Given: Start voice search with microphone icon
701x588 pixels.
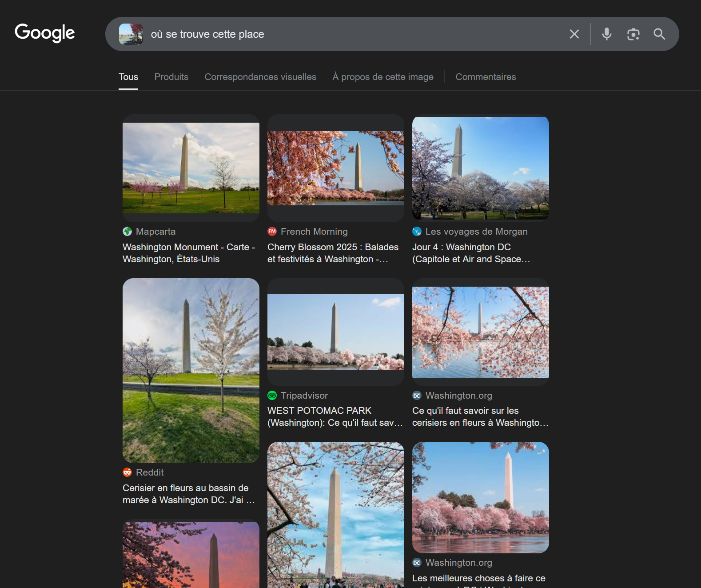Looking at the screenshot, I should click(x=606, y=34).
